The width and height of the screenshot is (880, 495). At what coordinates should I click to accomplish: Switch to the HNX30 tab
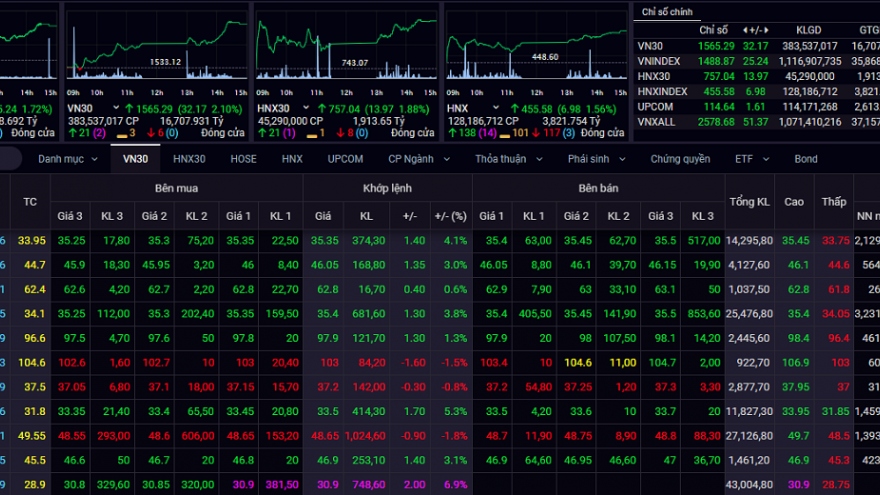click(x=189, y=159)
